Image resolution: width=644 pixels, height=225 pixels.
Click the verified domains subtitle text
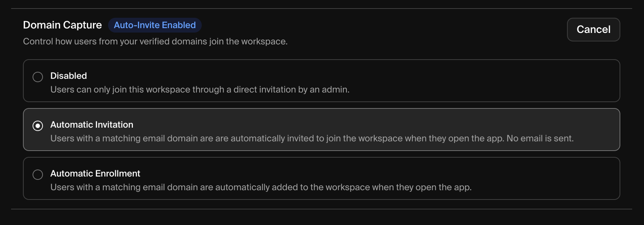[155, 41]
